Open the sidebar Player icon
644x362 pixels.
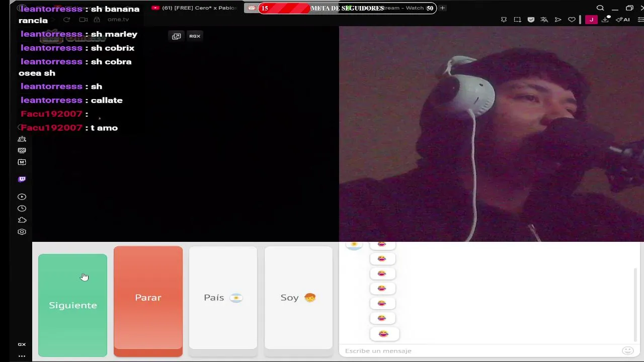click(22, 197)
